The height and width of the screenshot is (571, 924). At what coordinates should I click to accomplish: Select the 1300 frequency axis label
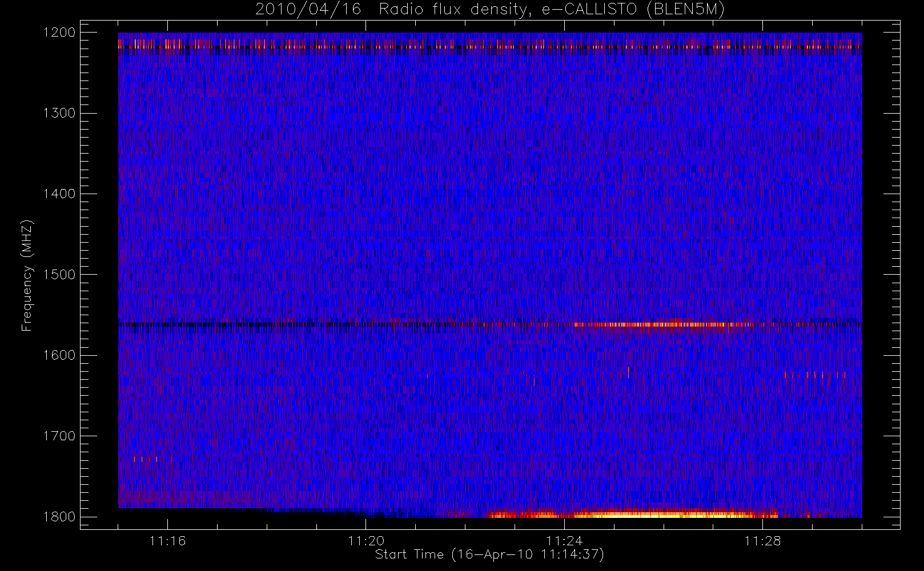point(59,113)
